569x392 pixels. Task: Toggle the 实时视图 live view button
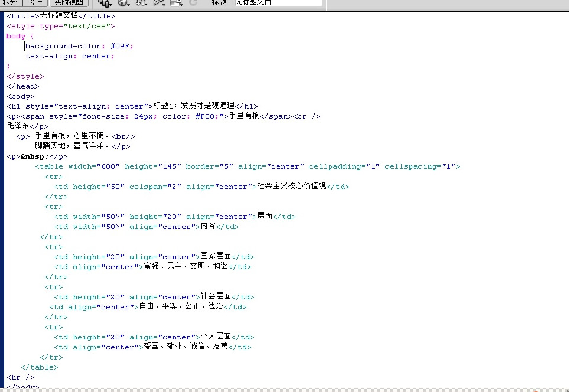click(68, 3)
